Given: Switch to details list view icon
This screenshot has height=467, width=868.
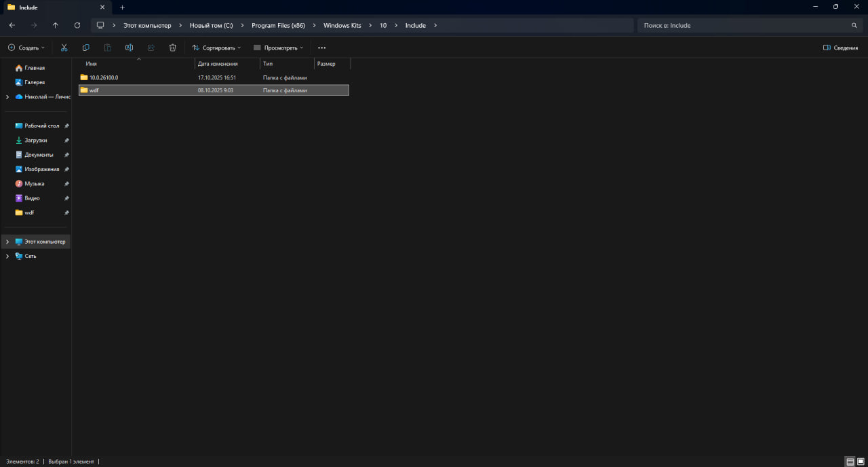Looking at the screenshot, I should coord(850,462).
